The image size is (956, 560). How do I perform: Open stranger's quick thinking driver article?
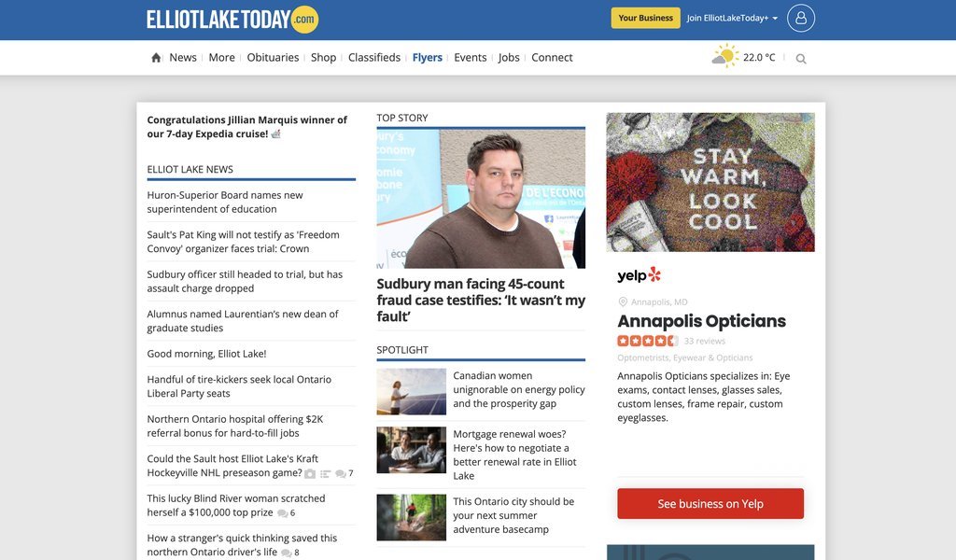[x=242, y=545]
